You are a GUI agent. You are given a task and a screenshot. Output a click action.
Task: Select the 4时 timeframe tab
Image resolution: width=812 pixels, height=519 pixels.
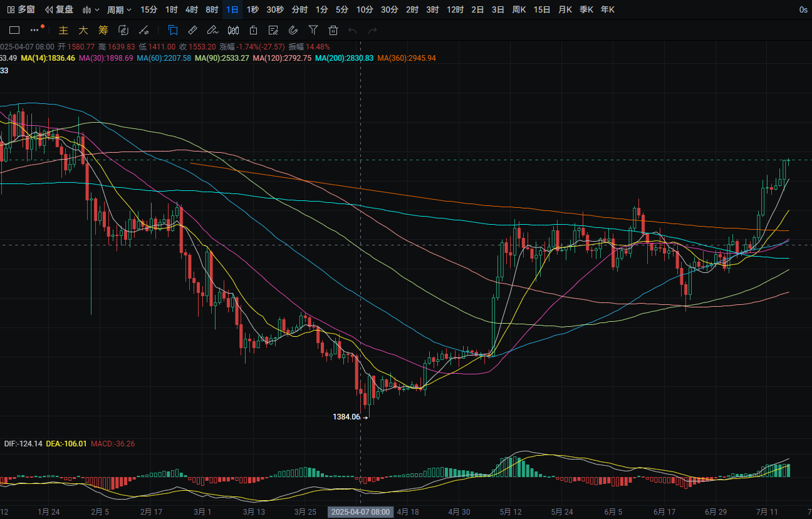click(x=192, y=9)
